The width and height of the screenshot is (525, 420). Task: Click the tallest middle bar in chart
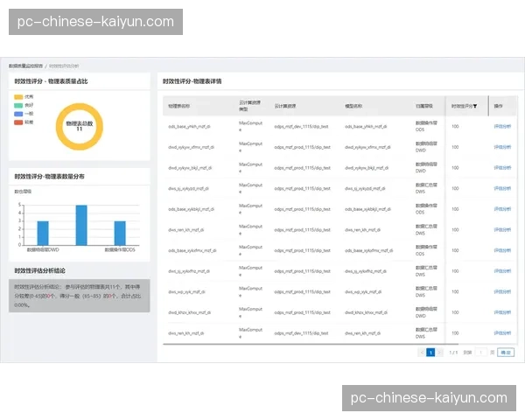click(81, 225)
